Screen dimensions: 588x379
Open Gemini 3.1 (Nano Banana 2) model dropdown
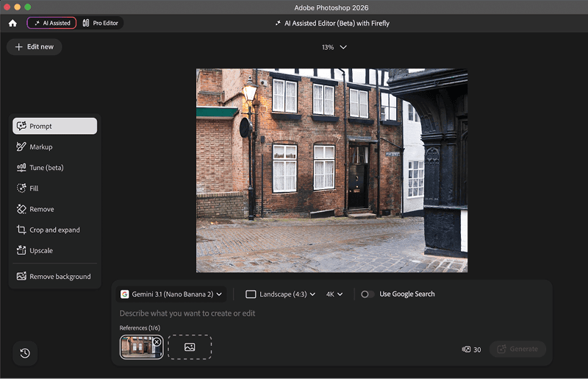(171, 294)
